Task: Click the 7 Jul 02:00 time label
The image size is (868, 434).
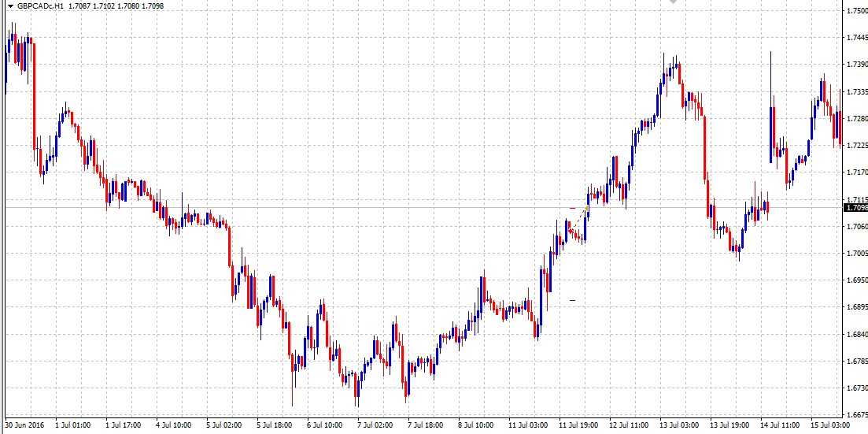Action: pos(376,425)
